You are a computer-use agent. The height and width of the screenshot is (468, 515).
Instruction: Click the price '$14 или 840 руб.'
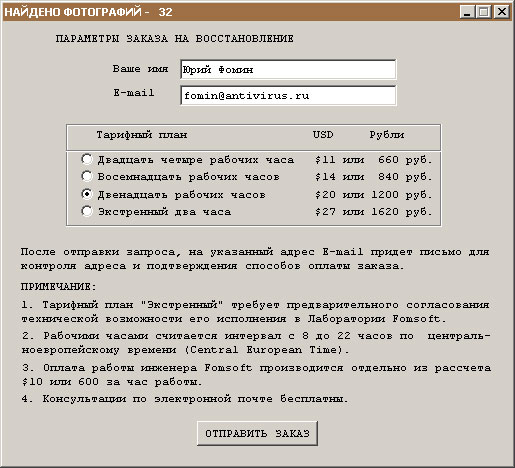pyautogui.click(x=373, y=177)
